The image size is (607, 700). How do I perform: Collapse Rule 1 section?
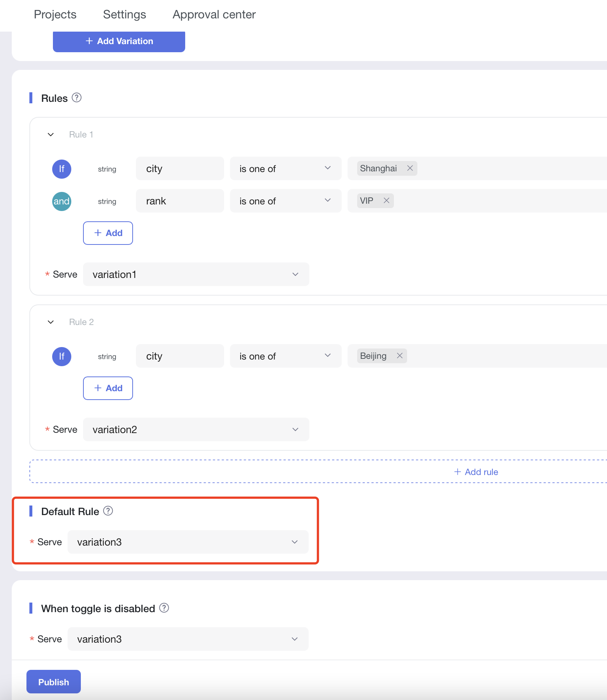pos(51,135)
